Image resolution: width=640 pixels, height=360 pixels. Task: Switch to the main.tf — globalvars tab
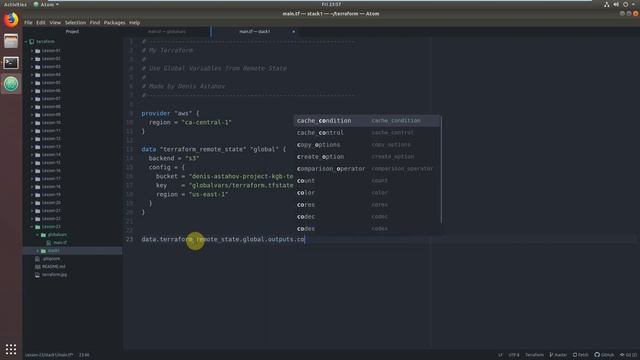pos(167,31)
